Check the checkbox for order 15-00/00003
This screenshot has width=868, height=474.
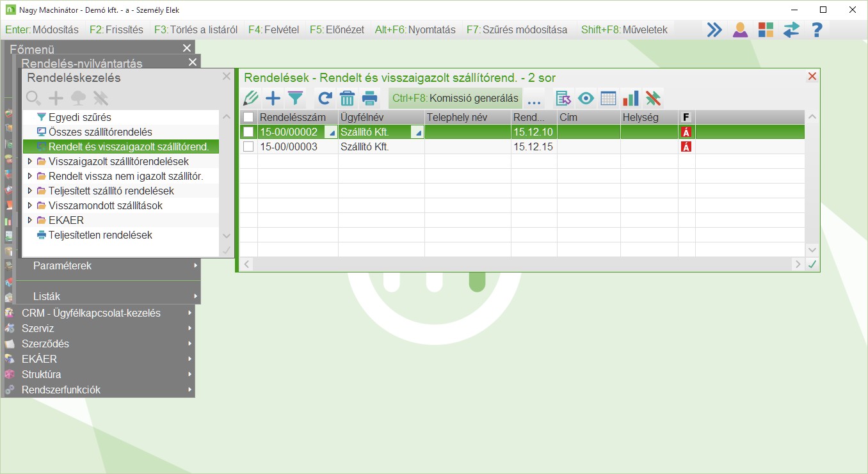click(248, 146)
